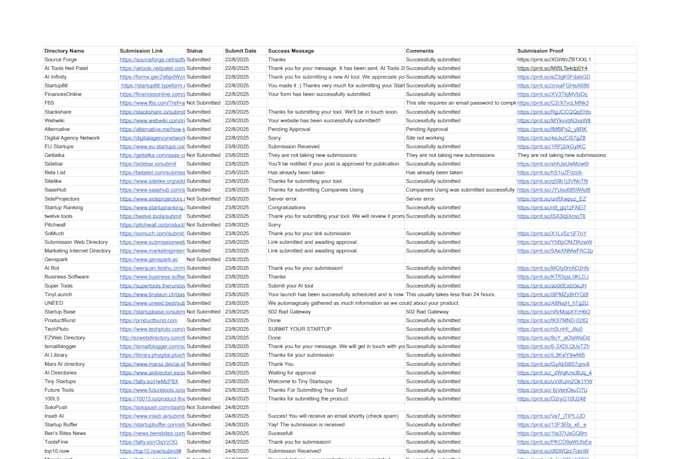This screenshot has height=459, width=680.
Task: Click the Status column header
Action: 195,51
